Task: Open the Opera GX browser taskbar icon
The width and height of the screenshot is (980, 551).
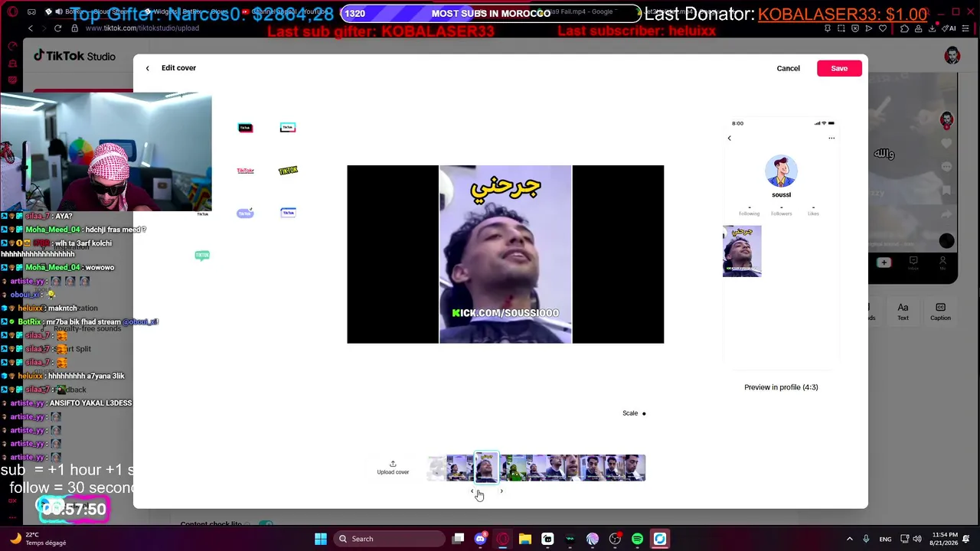Action: pos(502,539)
